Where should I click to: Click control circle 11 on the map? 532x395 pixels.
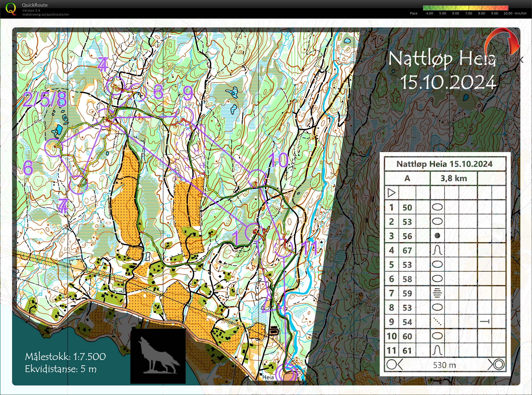point(284,248)
